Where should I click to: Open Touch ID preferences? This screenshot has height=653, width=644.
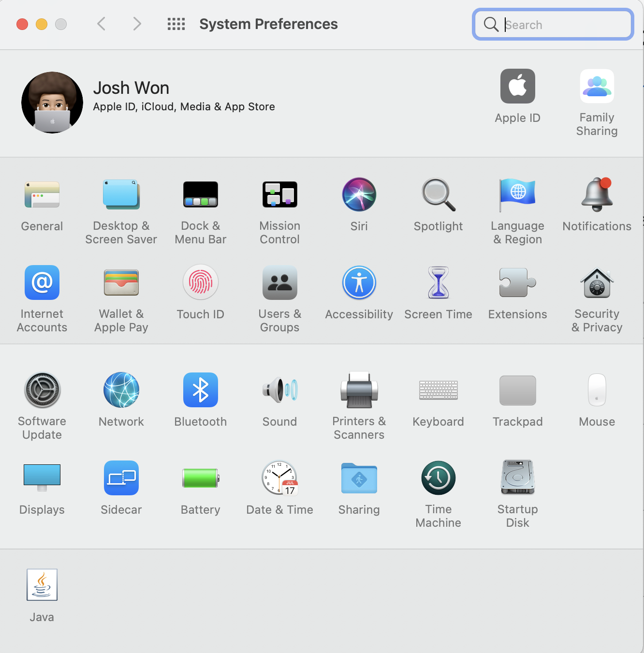201,282
